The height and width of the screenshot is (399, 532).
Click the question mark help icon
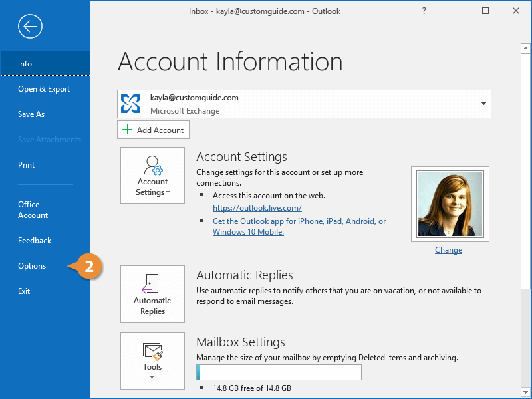point(424,11)
